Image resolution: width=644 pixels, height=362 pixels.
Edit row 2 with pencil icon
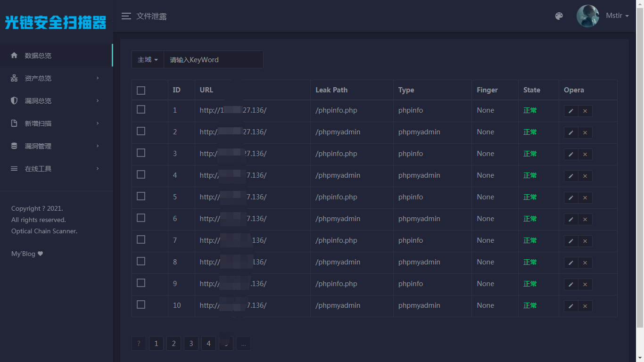coord(571,133)
